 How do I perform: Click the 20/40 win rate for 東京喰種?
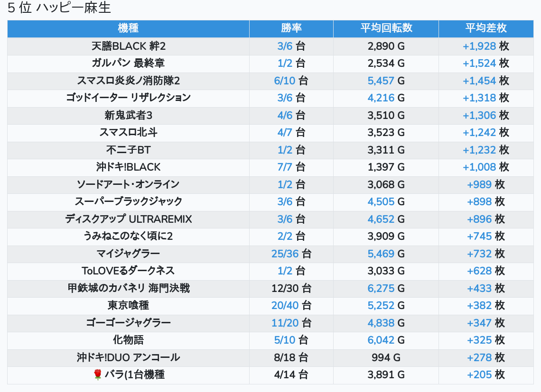[x=285, y=306]
